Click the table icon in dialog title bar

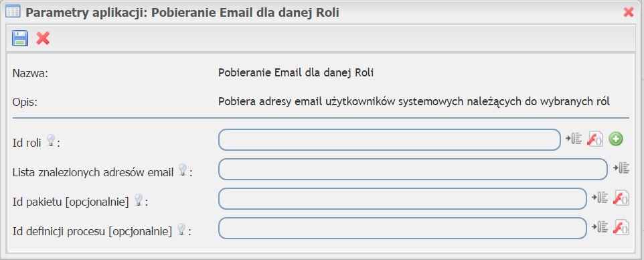click(13, 11)
